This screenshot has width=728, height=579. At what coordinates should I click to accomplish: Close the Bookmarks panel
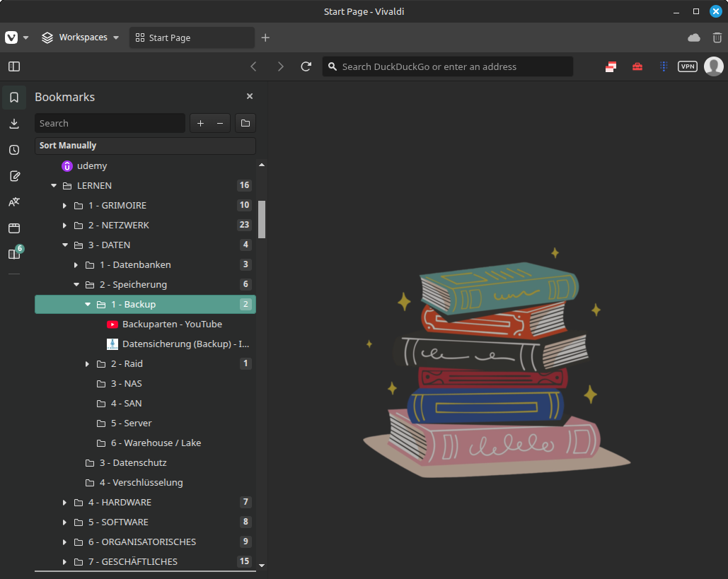(x=250, y=96)
